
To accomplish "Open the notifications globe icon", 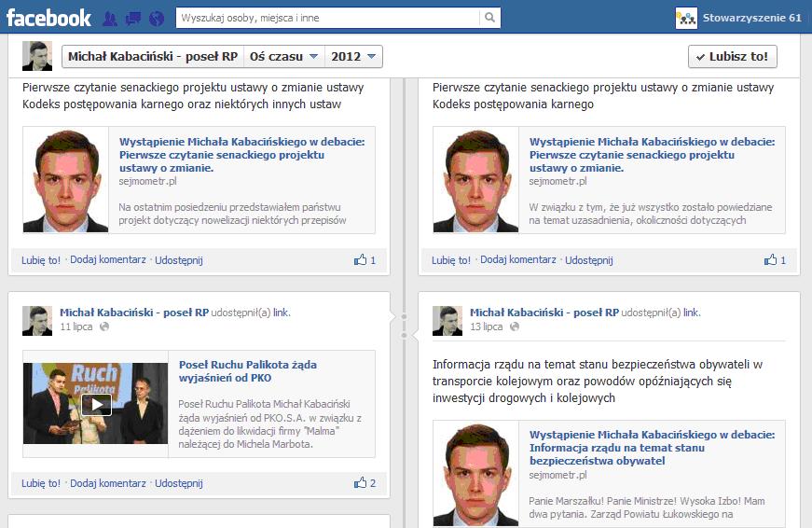I will click(156, 18).
